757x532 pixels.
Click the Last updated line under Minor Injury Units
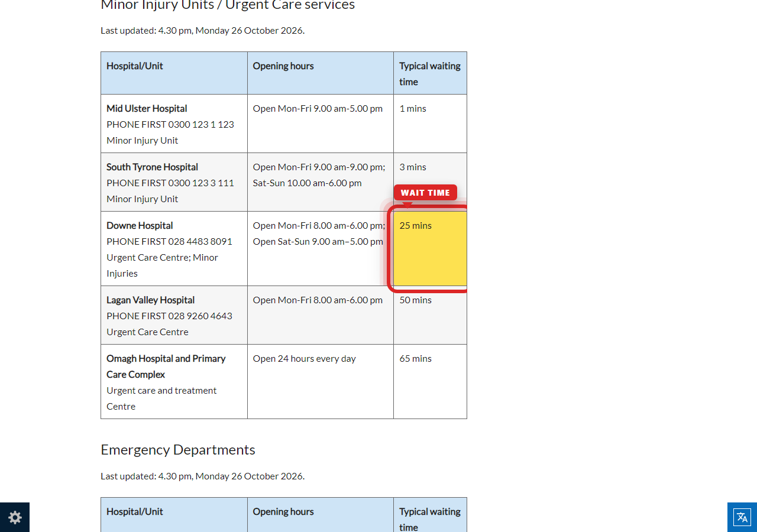(x=202, y=30)
